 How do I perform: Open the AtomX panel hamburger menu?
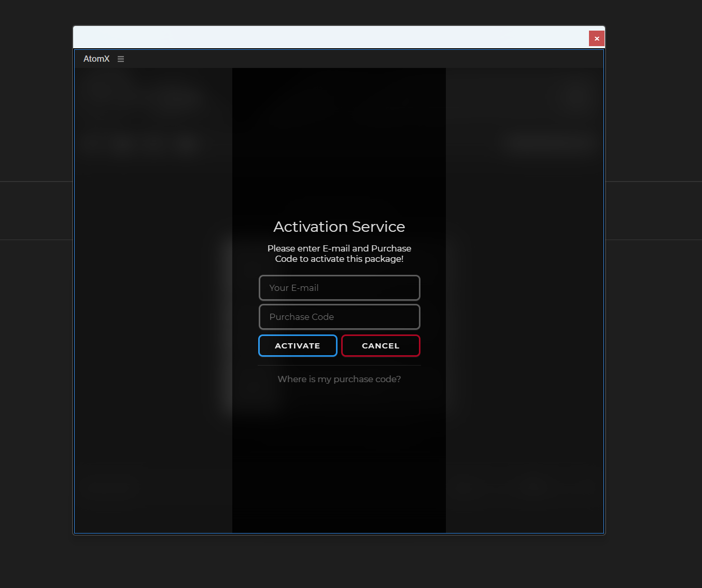[121, 59]
